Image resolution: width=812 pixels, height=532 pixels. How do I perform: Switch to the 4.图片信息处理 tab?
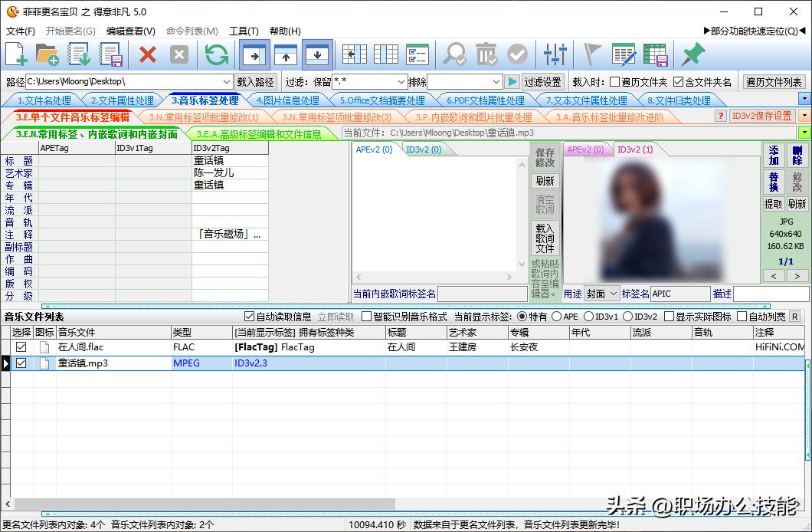click(x=287, y=100)
